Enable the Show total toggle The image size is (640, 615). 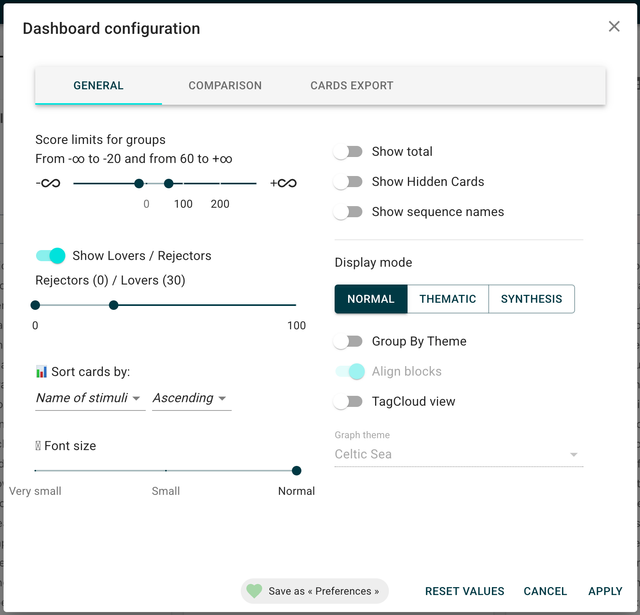coord(348,152)
